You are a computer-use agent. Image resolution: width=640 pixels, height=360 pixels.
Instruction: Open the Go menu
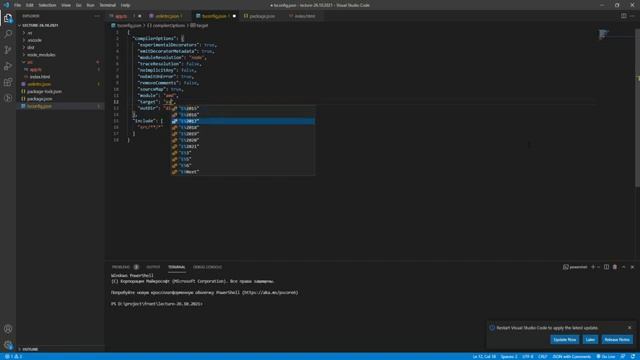(x=78, y=5)
